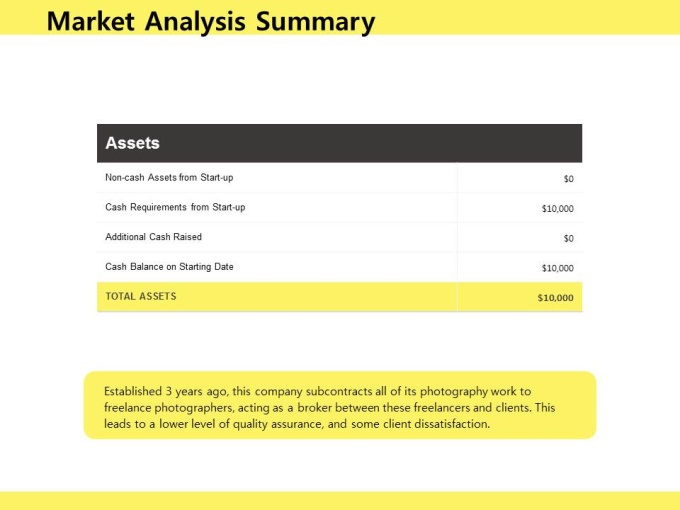This screenshot has width=680, height=510.
Task: Click the yellow description text box
Action: pyautogui.click(x=340, y=405)
